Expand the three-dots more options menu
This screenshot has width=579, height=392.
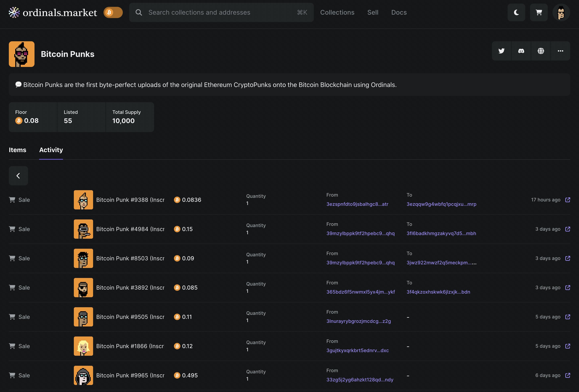pos(560,51)
